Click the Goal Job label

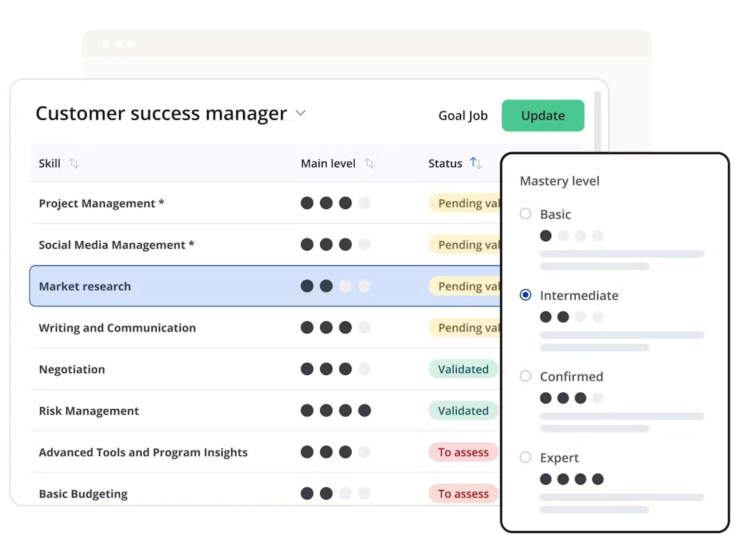tap(463, 116)
